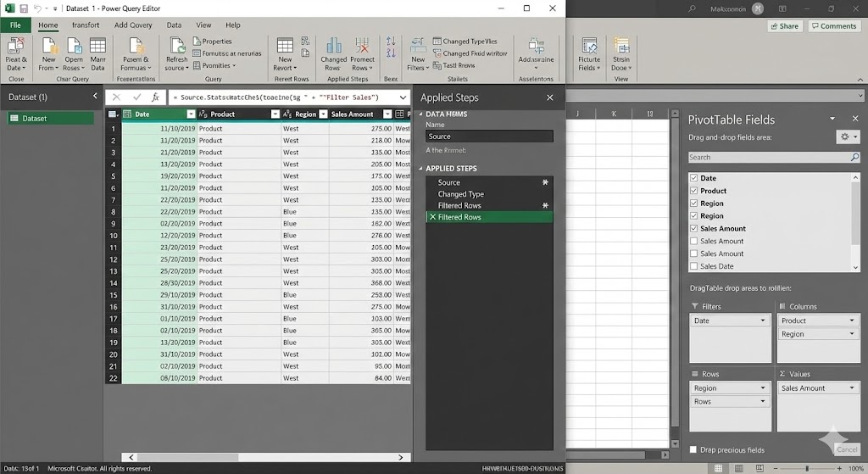Viewport: 868px width, 474px height.
Task: Uncheck the Product field checkbox
Action: 694,191
